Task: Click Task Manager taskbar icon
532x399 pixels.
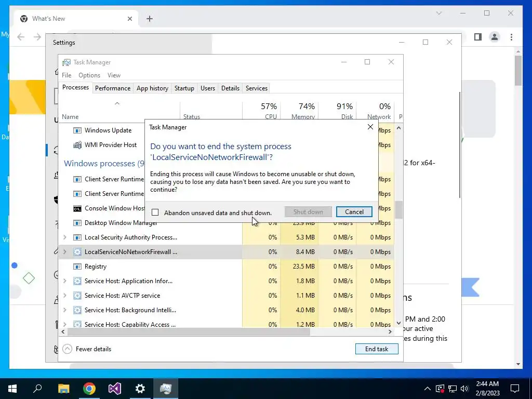Action: click(x=166, y=389)
